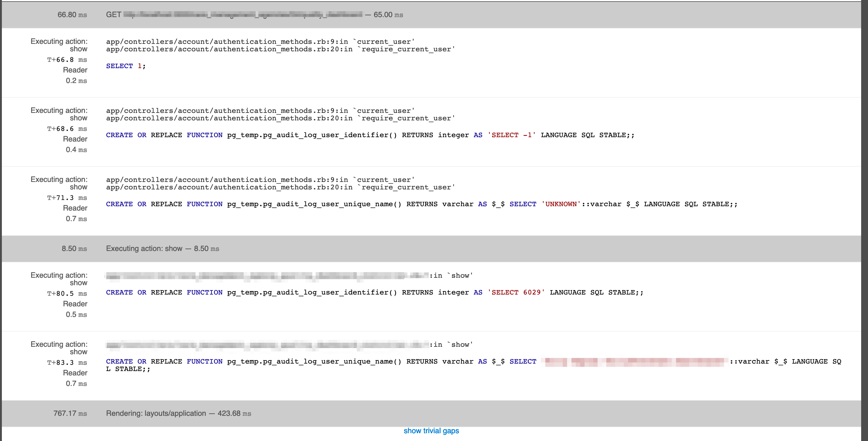The height and width of the screenshot is (441, 868).
Task: Click the '767.17 ms' timing value
Action: click(x=70, y=413)
